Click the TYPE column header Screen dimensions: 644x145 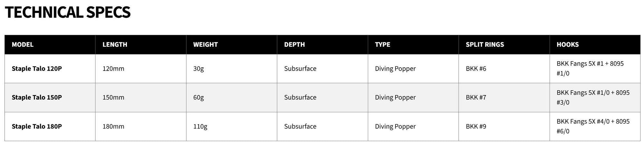pos(383,44)
